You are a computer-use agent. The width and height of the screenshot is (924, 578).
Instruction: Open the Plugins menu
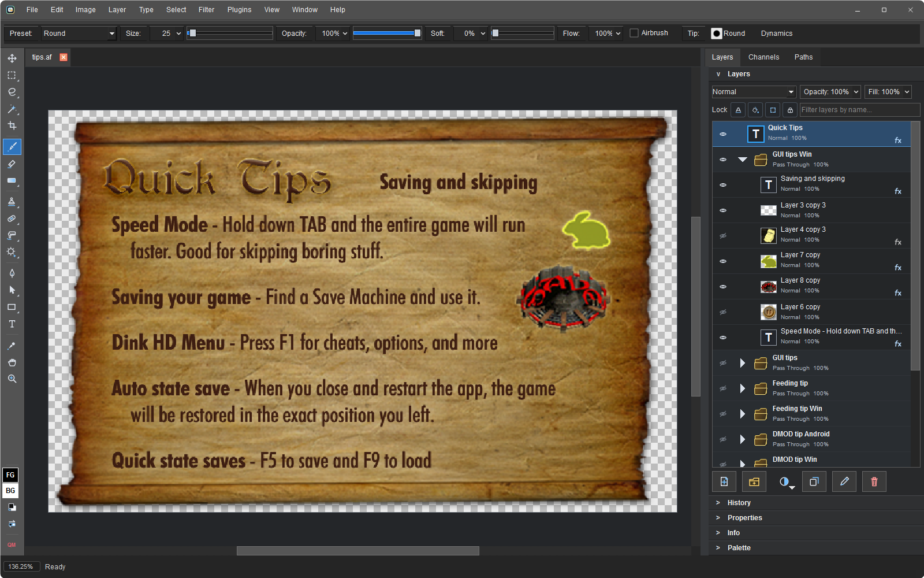[x=239, y=10]
